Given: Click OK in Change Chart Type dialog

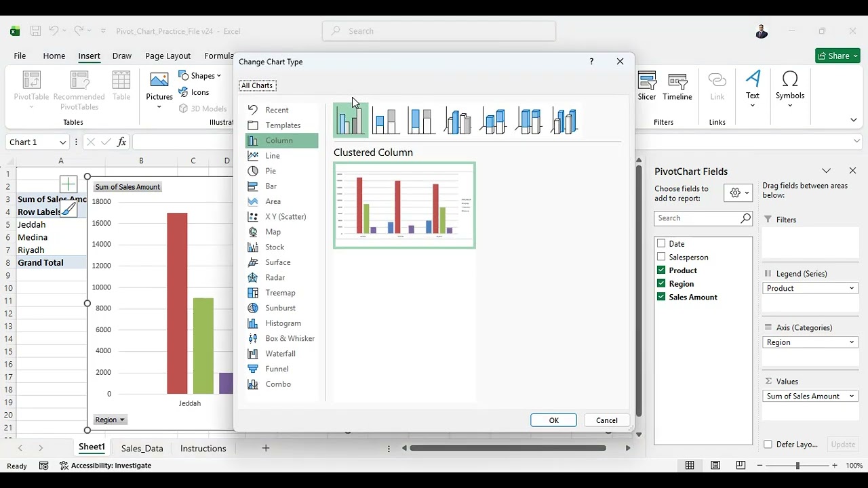Looking at the screenshot, I should pos(553,420).
